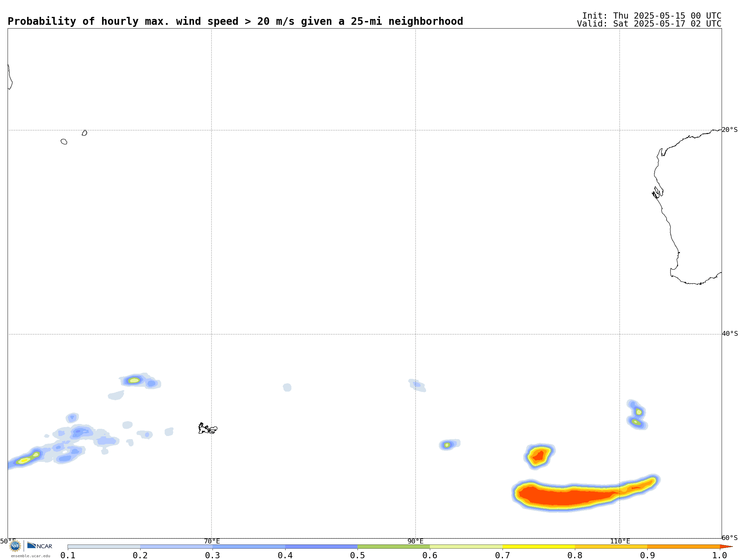Select the Init: Thu 2025-05-15 00 UTC text
Viewport: 744px width, 560px height.
(652, 16)
